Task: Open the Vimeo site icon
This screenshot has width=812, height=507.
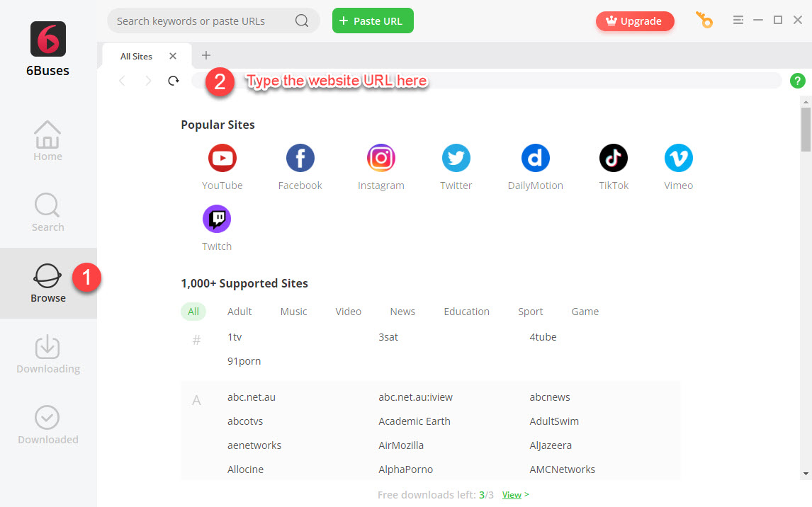Action: pyautogui.click(x=678, y=158)
